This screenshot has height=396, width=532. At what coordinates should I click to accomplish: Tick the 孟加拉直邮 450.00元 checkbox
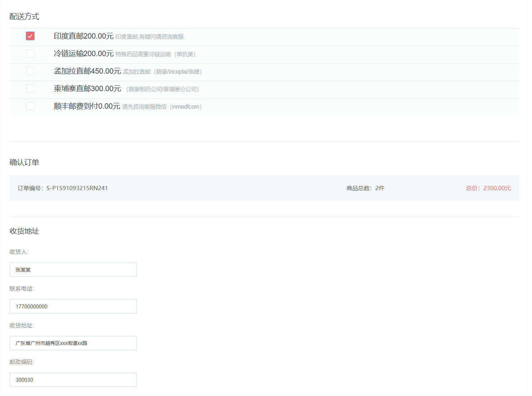coord(30,71)
